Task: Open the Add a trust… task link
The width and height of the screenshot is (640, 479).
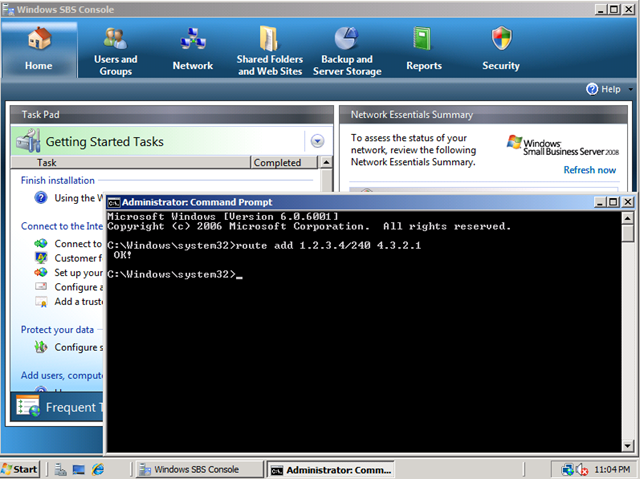Action: click(78, 302)
